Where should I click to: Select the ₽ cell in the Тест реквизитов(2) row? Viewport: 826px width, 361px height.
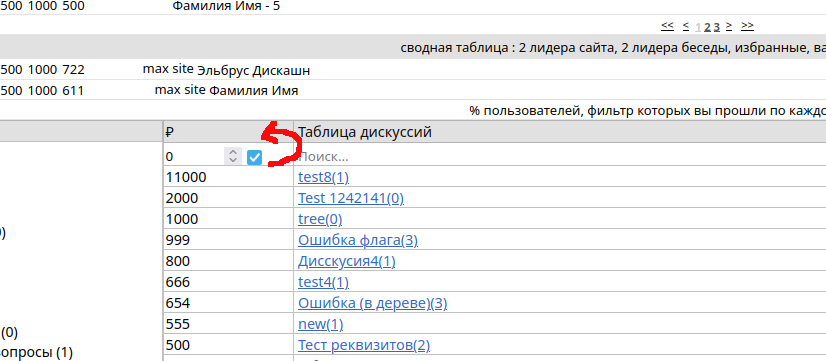point(228,345)
